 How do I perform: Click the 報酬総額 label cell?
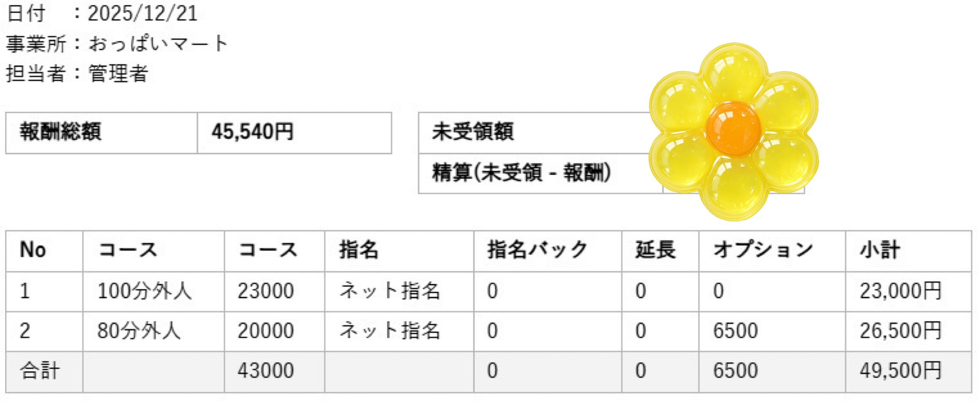click(61, 132)
